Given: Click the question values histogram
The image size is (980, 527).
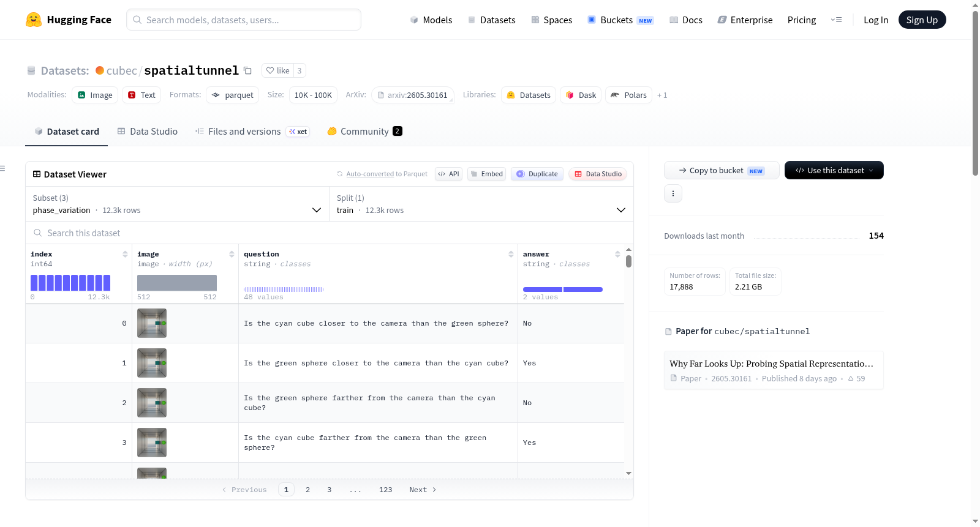Looking at the screenshot, I should tap(284, 290).
